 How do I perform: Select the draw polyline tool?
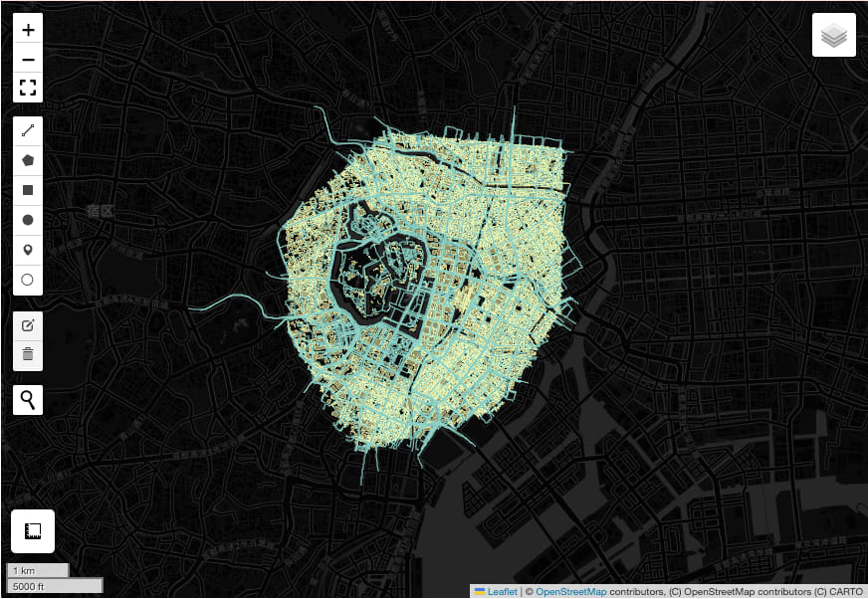[x=28, y=130]
